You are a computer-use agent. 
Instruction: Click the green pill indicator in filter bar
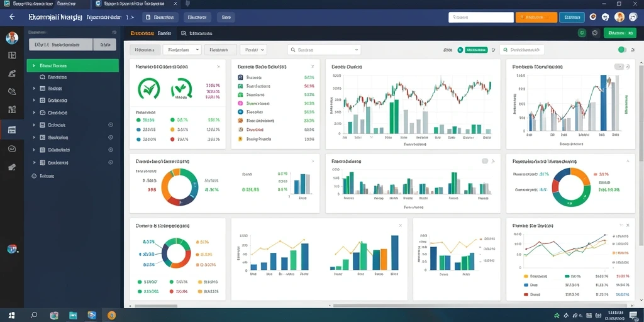476,50
